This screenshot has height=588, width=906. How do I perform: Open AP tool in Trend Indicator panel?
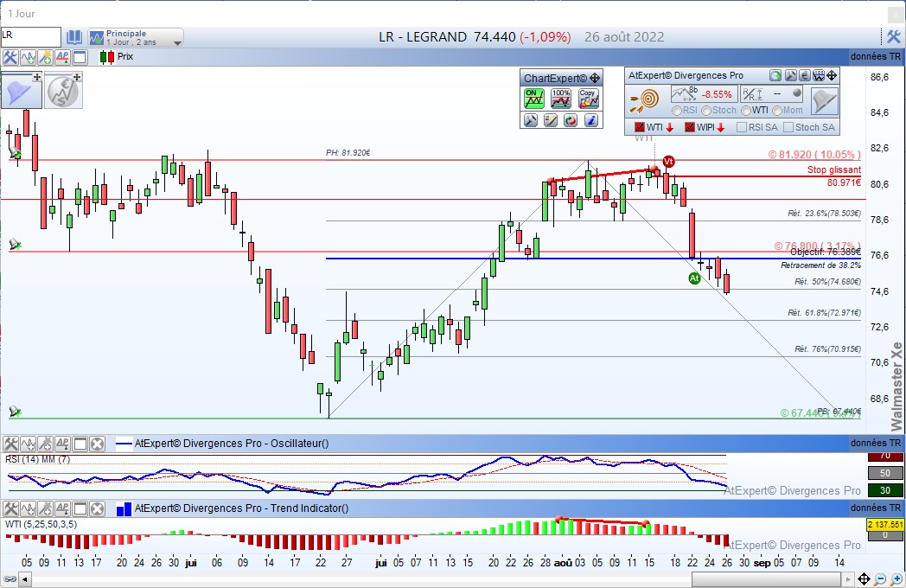click(x=62, y=508)
